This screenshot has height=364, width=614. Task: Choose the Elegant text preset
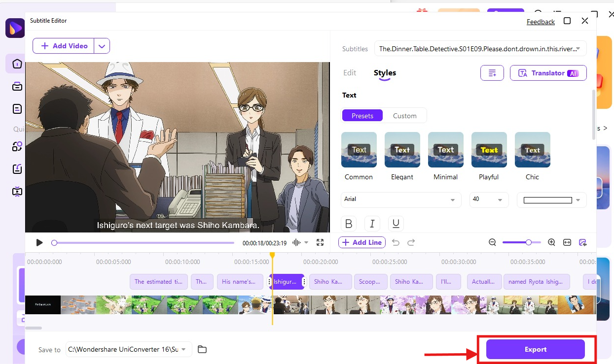click(402, 150)
